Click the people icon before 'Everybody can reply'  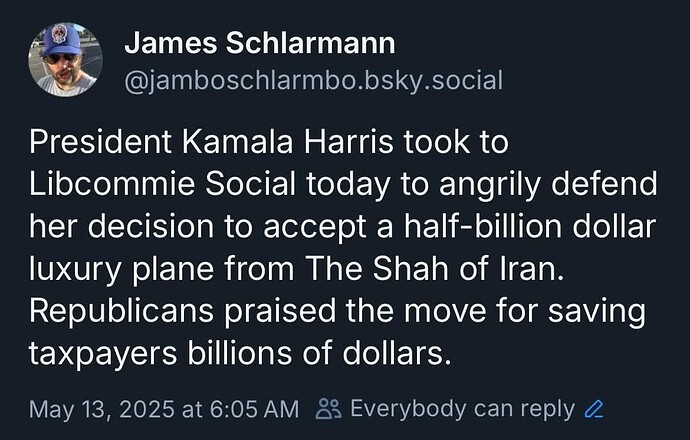point(329,409)
